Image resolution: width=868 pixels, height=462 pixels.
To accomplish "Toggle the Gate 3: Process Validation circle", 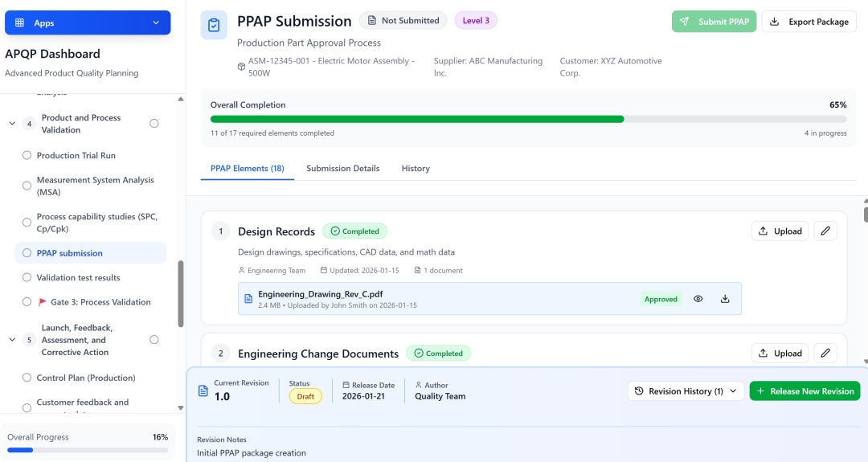I will click(x=27, y=301).
